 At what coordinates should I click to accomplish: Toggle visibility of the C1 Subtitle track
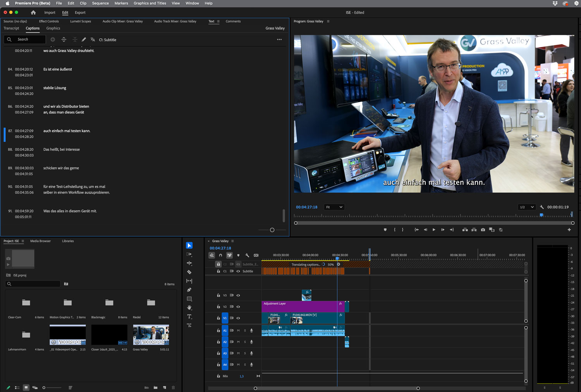pyautogui.click(x=238, y=271)
